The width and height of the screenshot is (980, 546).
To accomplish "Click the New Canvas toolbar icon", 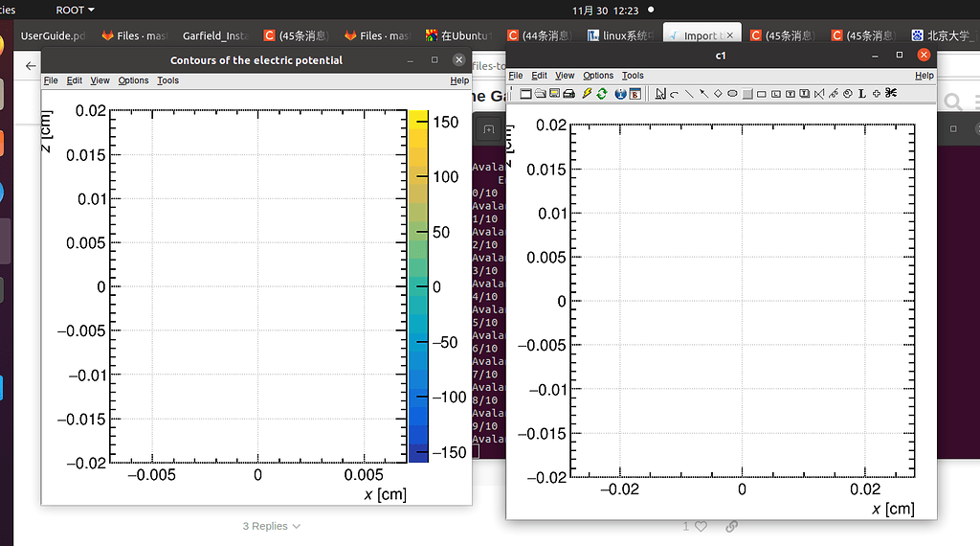I will point(525,93).
